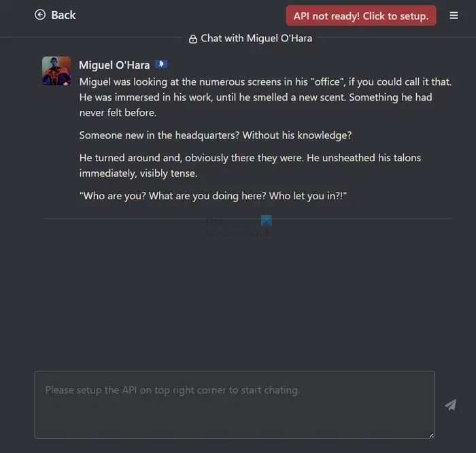476x453 pixels.
Task: Click the Miguel O'Hara sender name
Action: click(114, 65)
